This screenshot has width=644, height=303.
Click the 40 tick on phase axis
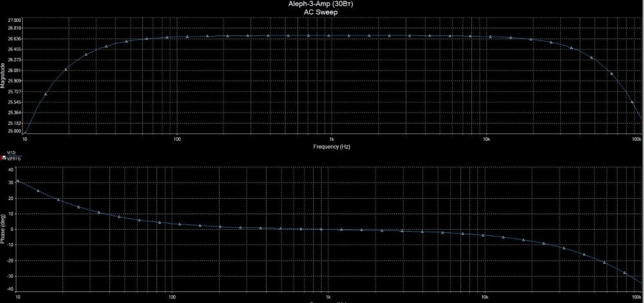pyautogui.click(x=11, y=169)
